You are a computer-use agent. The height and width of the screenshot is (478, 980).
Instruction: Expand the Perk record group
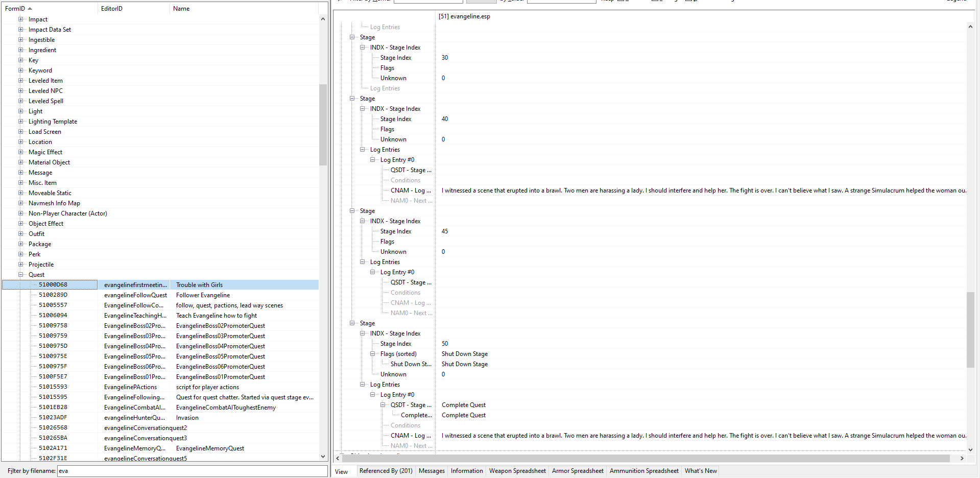click(21, 254)
